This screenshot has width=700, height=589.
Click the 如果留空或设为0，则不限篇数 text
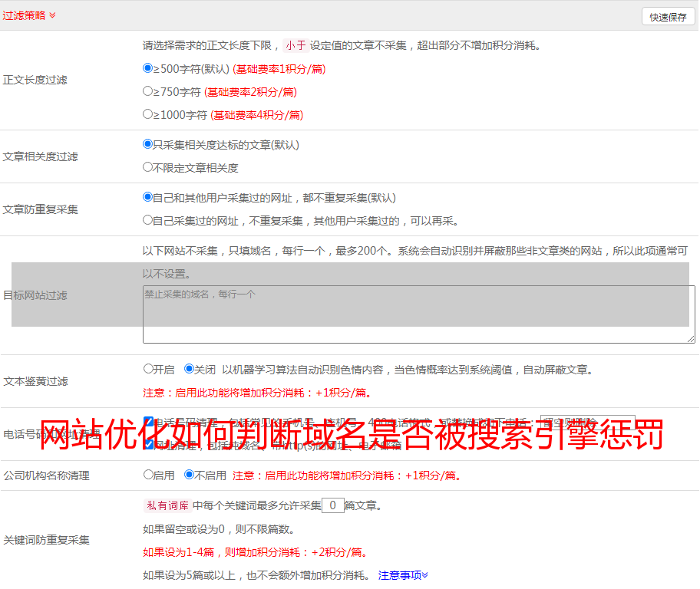click(x=220, y=530)
